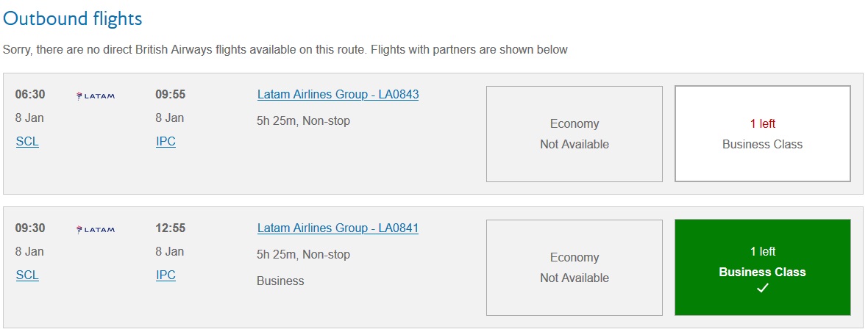Open the Latam Airlines Group - LA0841 link

coord(338,228)
